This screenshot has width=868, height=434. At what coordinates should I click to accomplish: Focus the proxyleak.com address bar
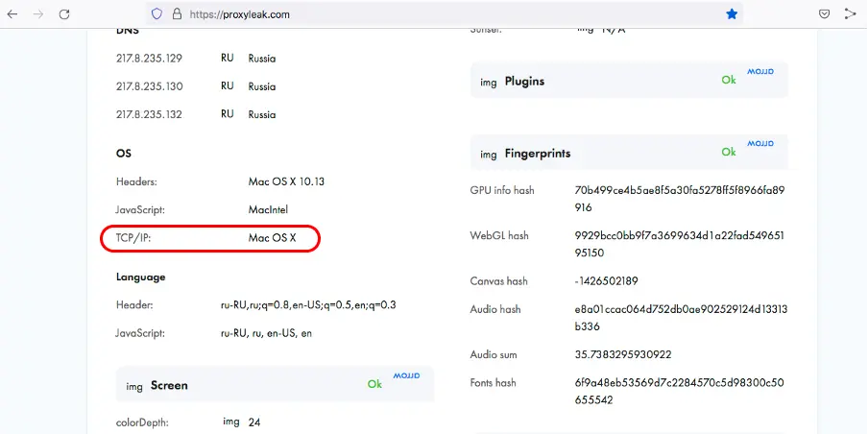point(444,14)
